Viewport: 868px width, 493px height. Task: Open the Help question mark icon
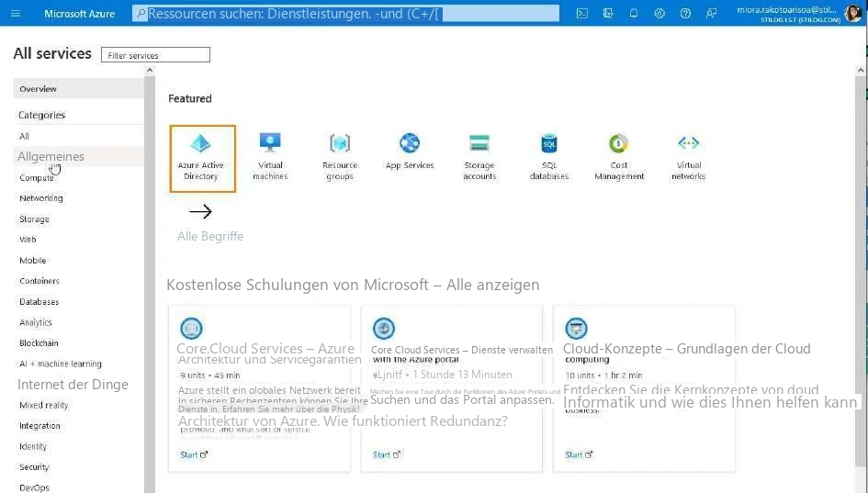[x=685, y=13]
